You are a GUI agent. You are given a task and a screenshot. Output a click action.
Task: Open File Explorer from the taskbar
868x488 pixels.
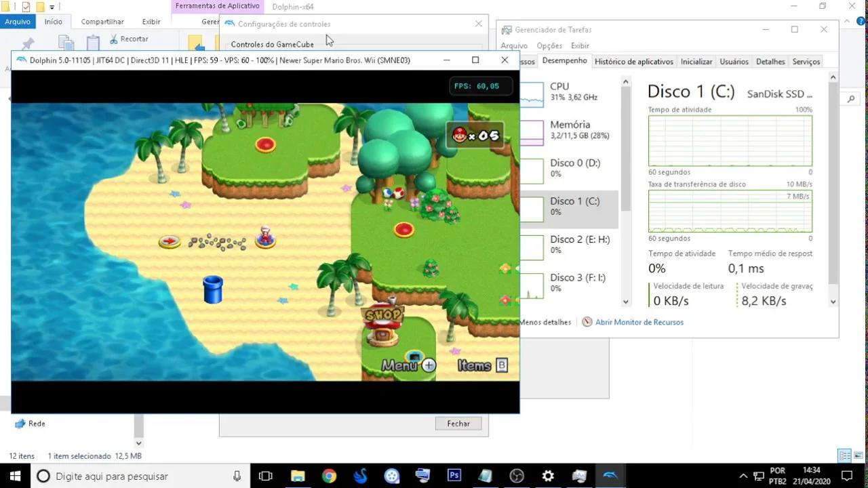tap(298, 476)
